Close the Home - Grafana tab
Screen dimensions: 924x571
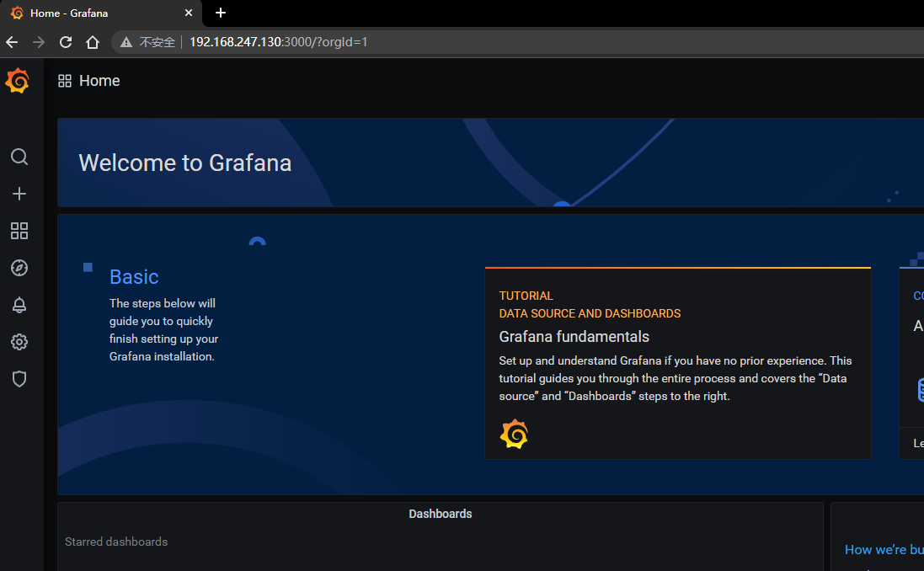tap(189, 13)
